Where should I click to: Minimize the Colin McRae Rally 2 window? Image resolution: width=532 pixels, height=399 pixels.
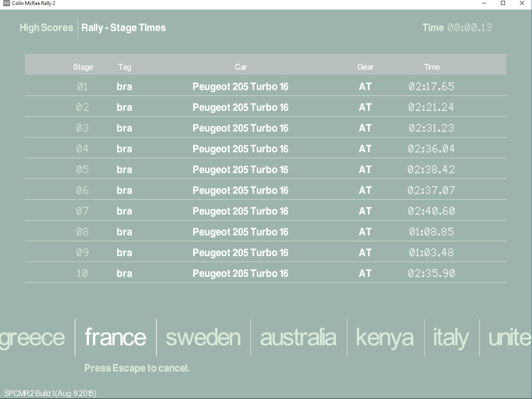[484, 3]
